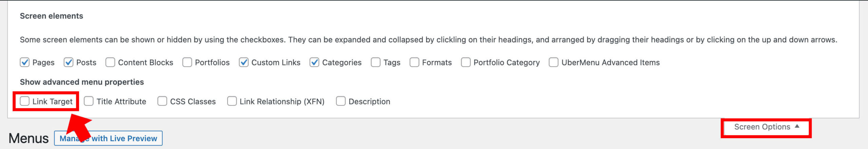Click the Menus page heading

click(x=28, y=139)
